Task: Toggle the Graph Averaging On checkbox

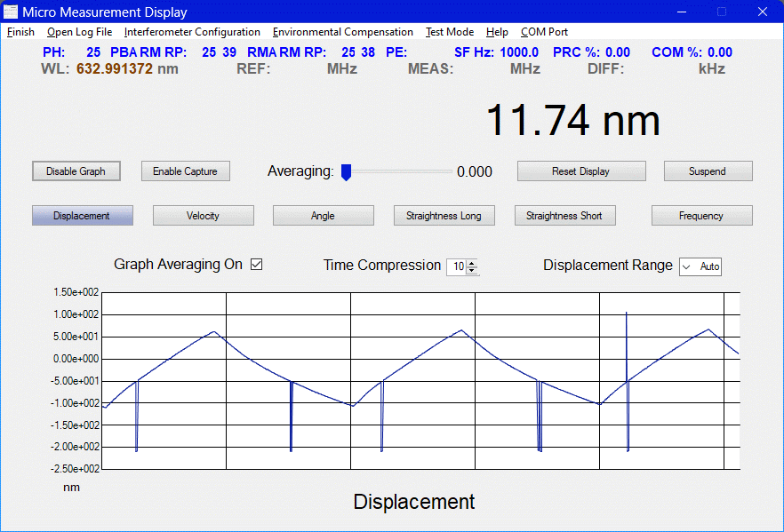Action: (257, 265)
